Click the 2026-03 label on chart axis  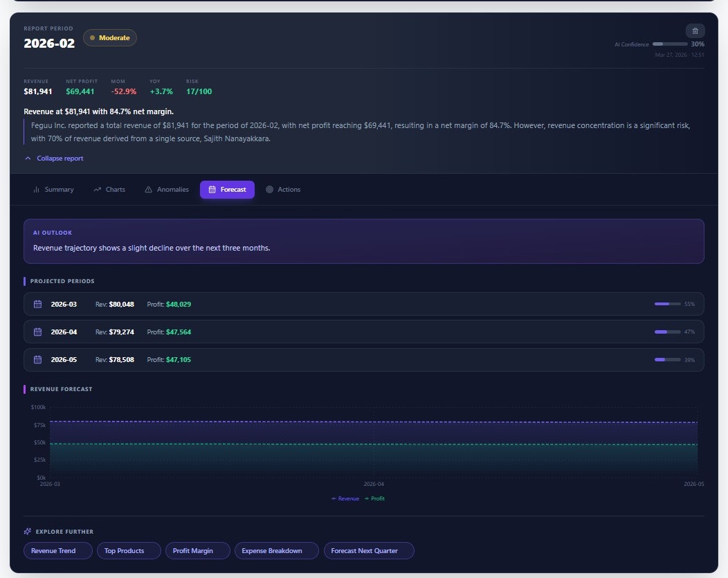pos(50,484)
